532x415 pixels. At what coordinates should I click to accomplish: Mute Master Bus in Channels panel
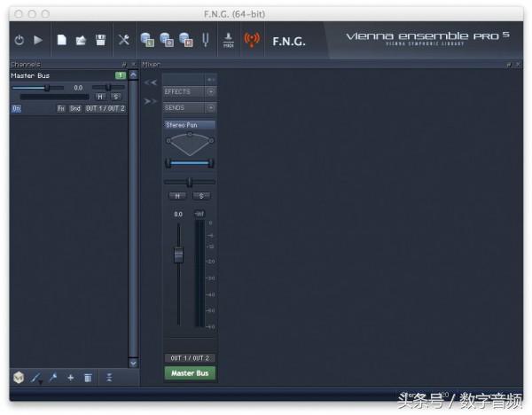coord(99,97)
